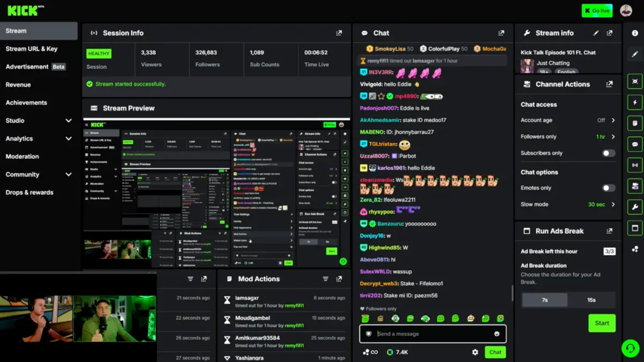Viewport: 644px width, 362px height.
Task: Click the channel actions icon in right rail
Action: pyautogui.click(x=635, y=186)
